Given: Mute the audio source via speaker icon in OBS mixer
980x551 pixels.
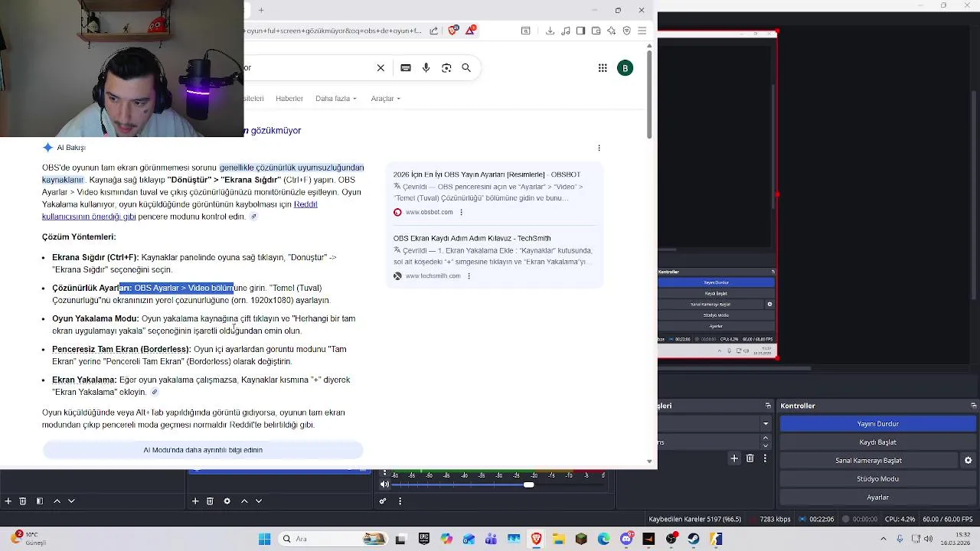Looking at the screenshot, I should coord(384,484).
